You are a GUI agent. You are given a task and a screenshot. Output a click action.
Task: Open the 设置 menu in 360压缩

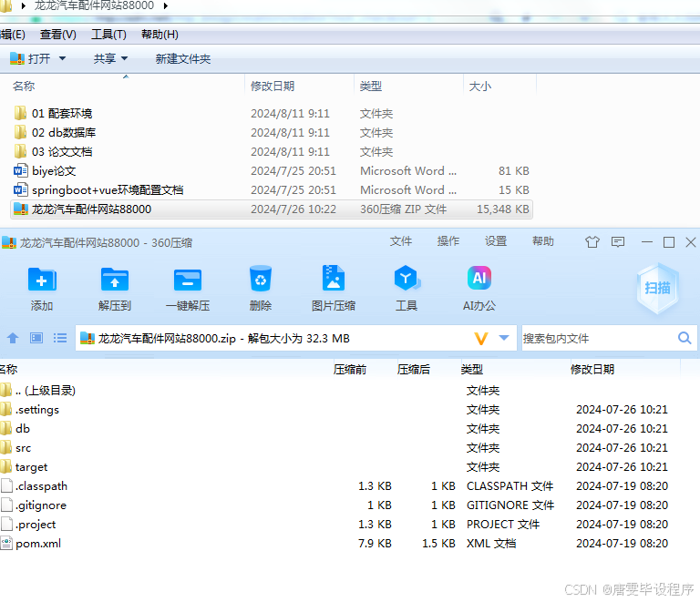pos(496,241)
